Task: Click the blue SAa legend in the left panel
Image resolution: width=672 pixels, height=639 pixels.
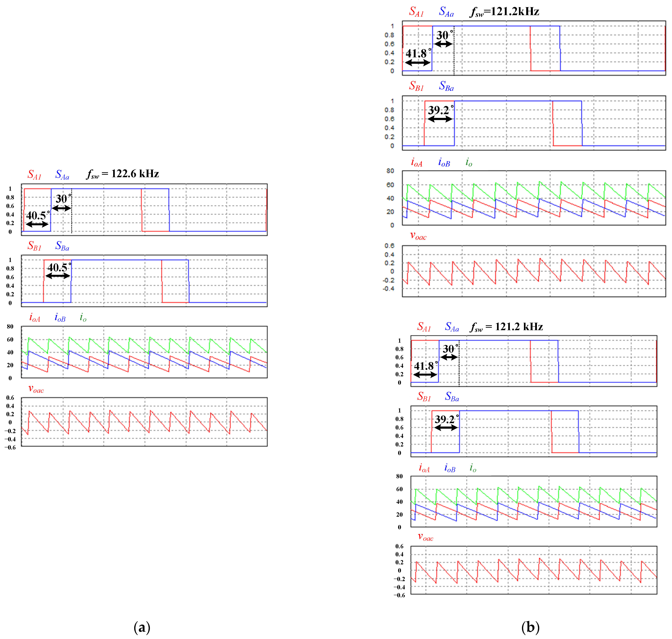Action: [62, 175]
